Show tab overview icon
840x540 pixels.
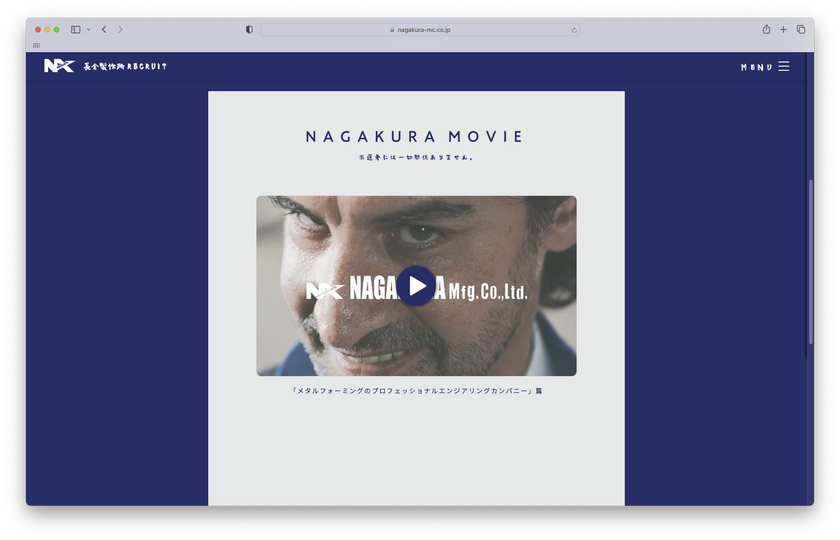click(800, 29)
